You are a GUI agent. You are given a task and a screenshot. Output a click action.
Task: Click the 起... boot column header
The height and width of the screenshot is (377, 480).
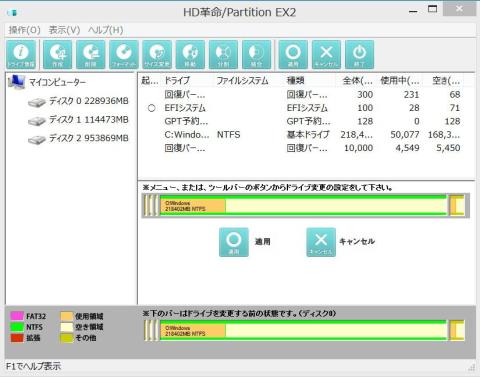(150, 80)
